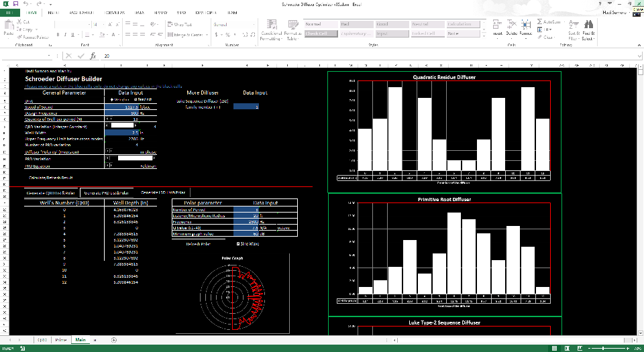Click the Family member input cell
The width and height of the screenshot is (644, 352).
point(246,107)
